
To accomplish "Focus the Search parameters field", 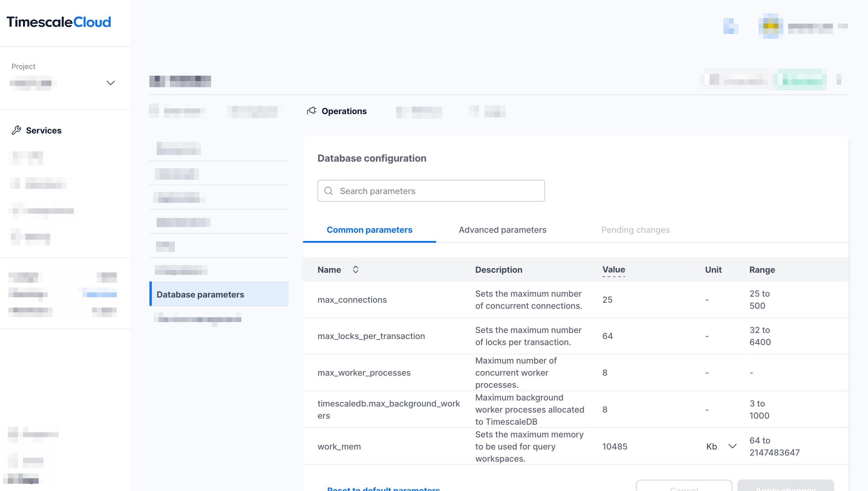I will (x=431, y=191).
